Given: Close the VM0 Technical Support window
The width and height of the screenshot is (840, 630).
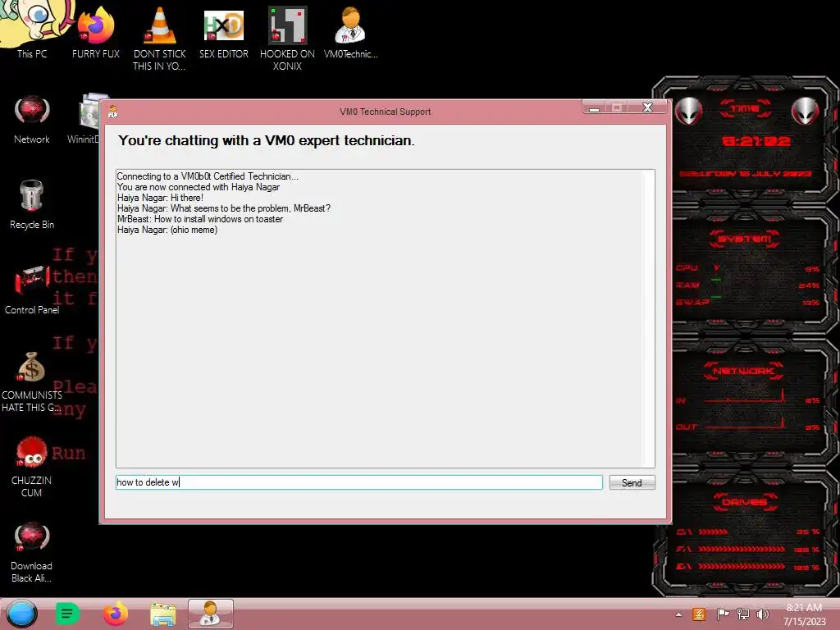Looking at the screenshot, I should click(x=648, y=107).
